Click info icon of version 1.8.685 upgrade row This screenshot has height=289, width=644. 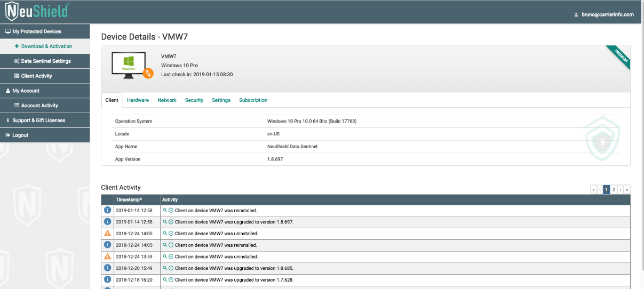tap(107, 268)
